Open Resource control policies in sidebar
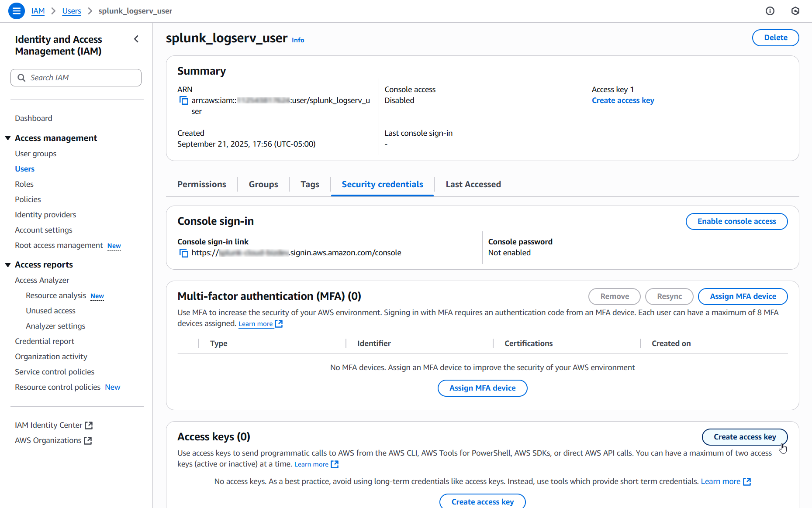Screen dimensions: 812x508 point(58,387)
